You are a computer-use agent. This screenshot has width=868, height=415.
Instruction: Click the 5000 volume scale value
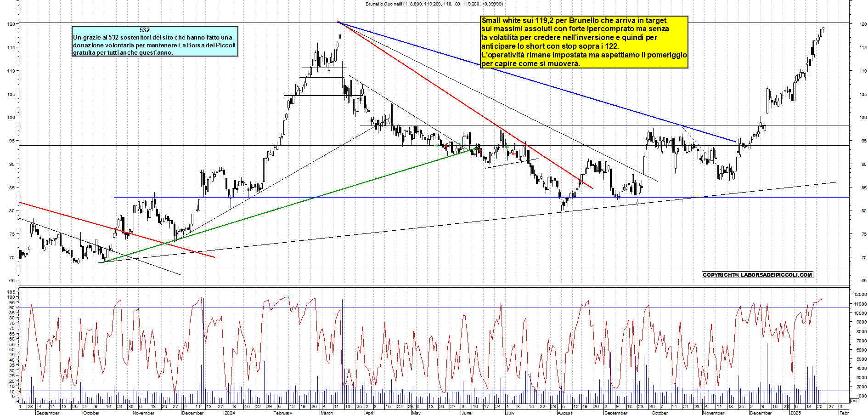click(x=861, y=359)
